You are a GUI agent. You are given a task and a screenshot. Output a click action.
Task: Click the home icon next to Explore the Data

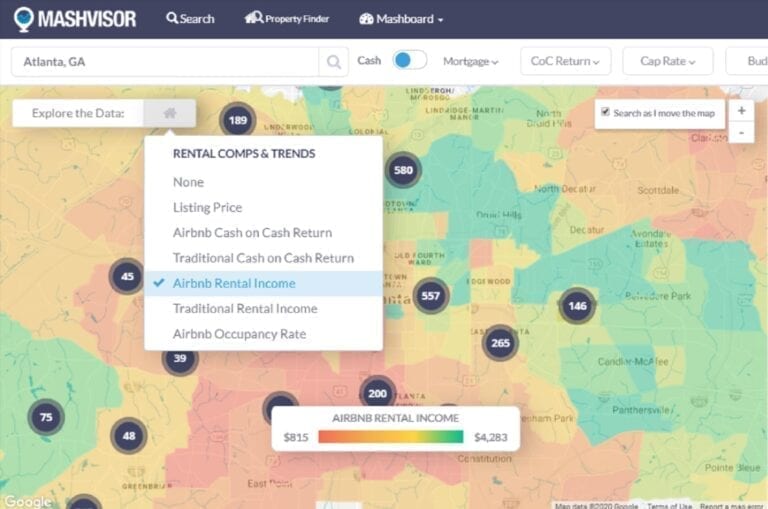pyautogui.click(x=170, y=113)
